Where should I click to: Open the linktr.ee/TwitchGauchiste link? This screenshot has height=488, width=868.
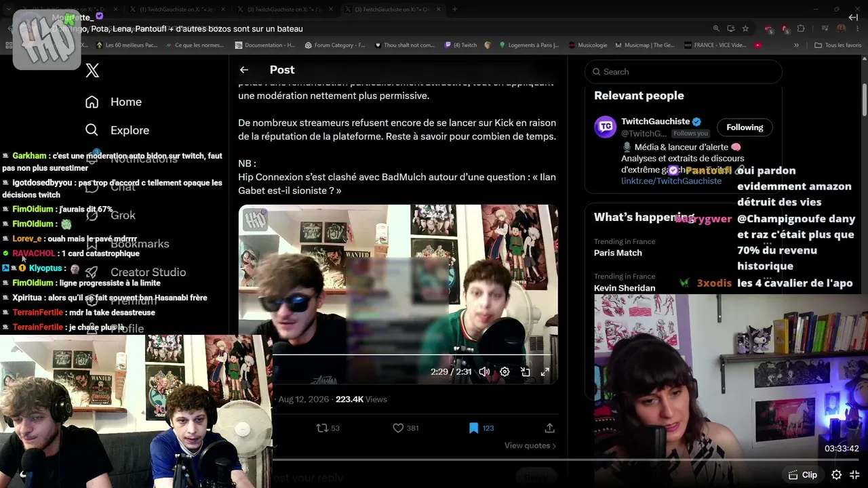point(671,182)
